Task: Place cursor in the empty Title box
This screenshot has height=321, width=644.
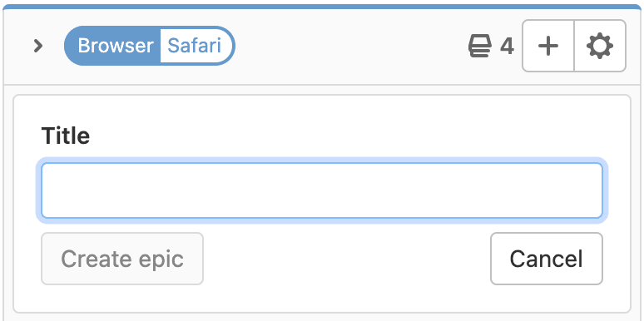Action: tap(322, 190)
